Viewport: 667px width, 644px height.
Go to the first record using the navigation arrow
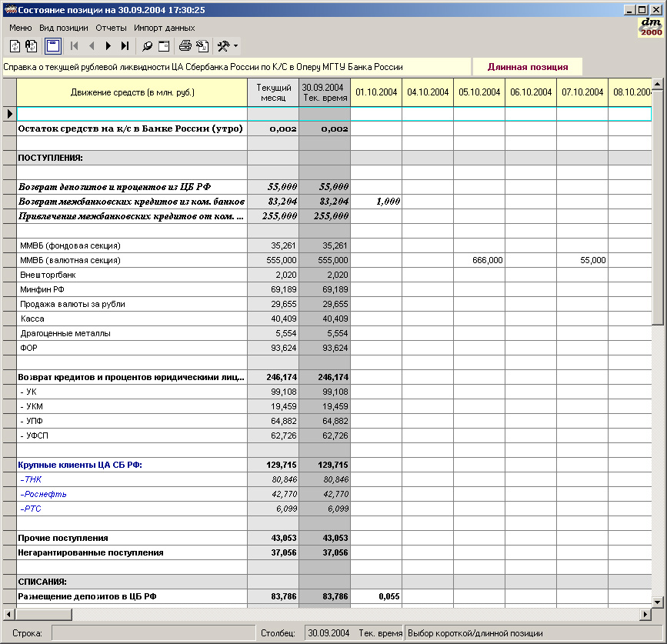pyautogui.click(x=74, y=46)
